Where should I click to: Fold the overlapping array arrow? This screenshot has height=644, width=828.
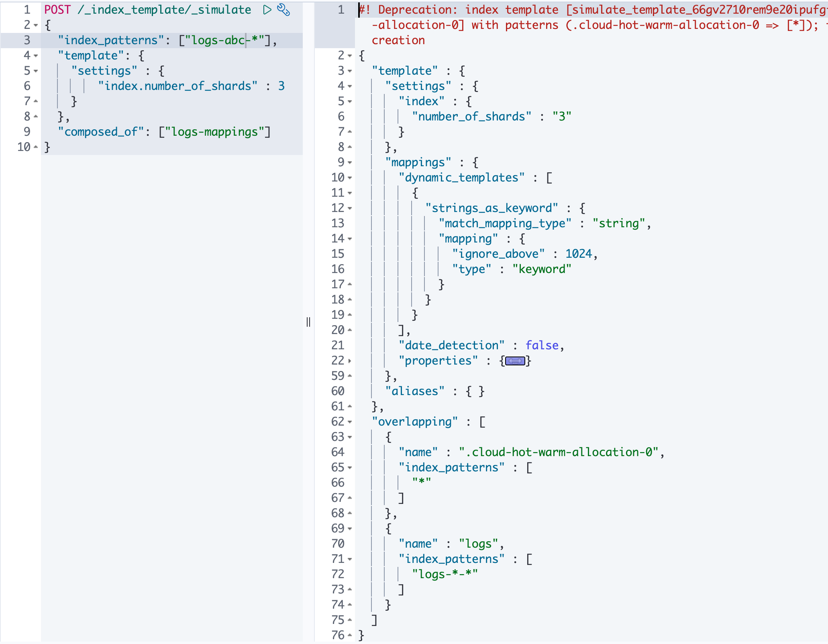(x=350, y=422)
